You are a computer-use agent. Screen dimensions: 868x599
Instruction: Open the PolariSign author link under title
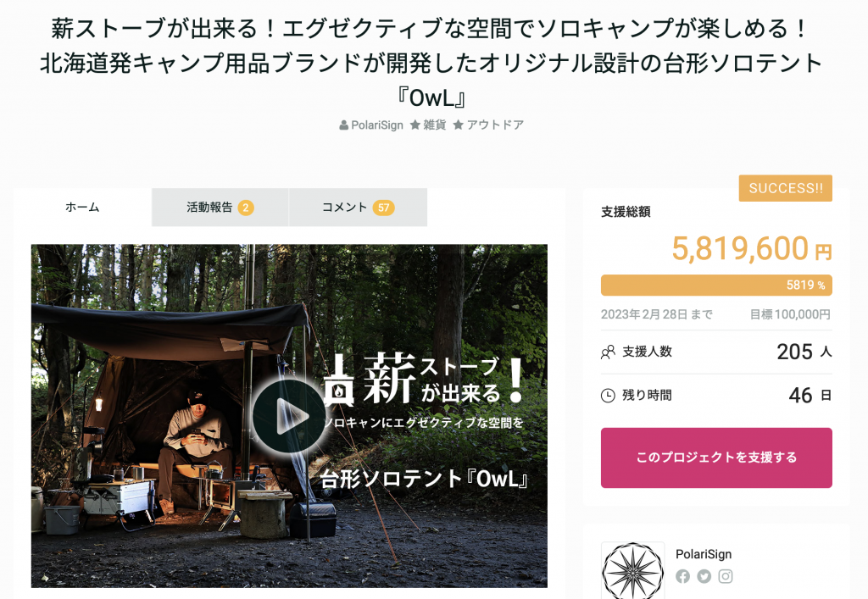pyautogui.click(x=377, y=125)
